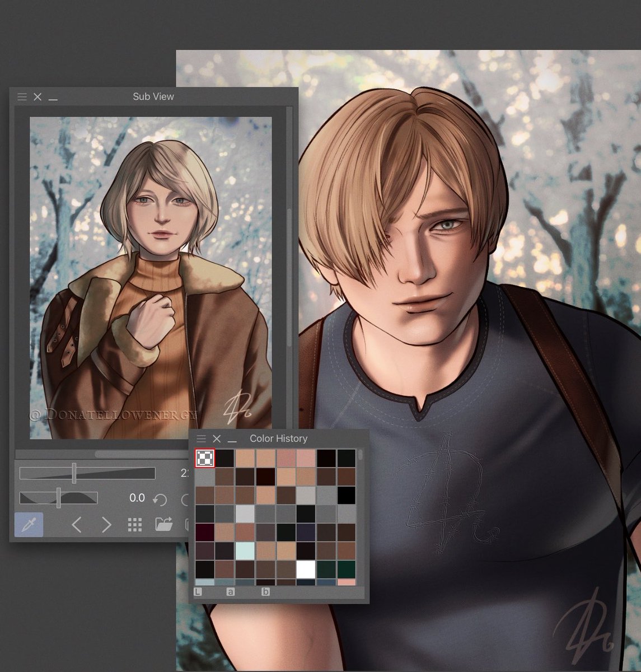
Task: Minimize the Color History panel
Action: 232,441
